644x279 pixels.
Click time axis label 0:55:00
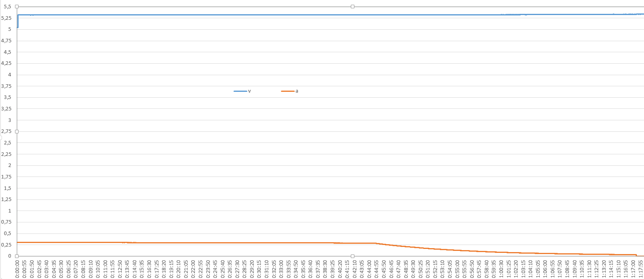pyautogui.click(x=457, y=269)
